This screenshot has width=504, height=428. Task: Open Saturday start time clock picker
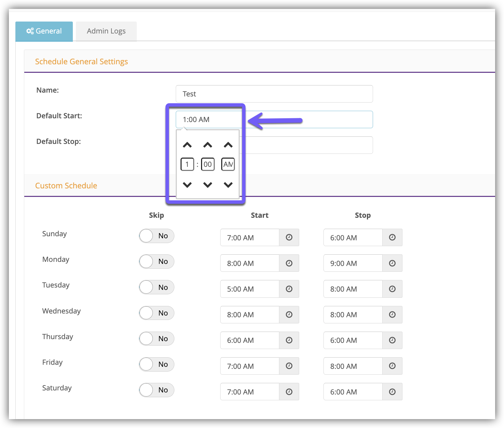point(289,392)
